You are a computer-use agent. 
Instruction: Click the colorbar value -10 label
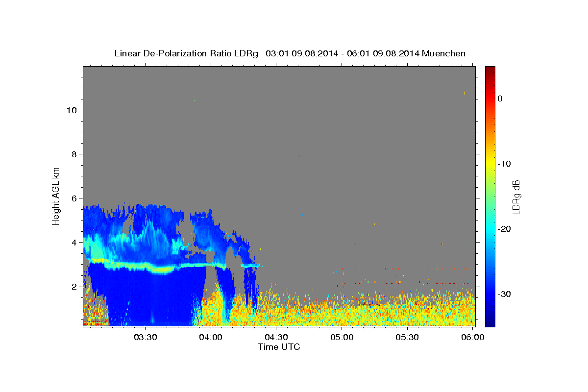505,164
